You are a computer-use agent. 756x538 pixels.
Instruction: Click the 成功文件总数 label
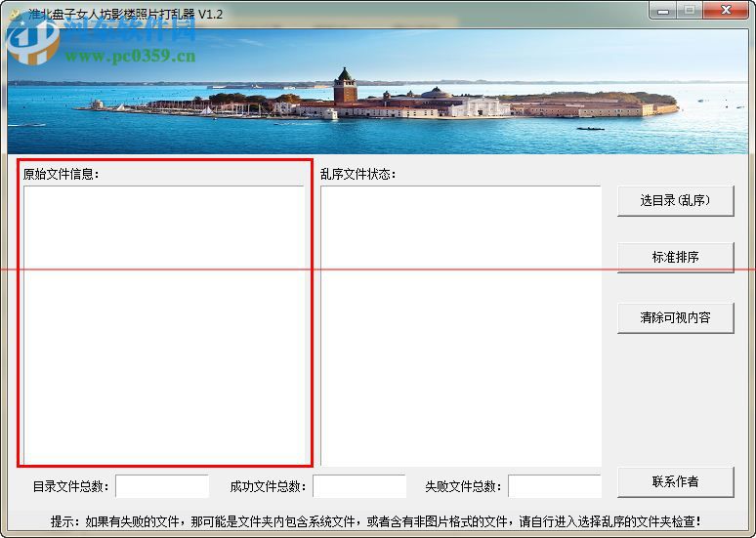point(268,486)
